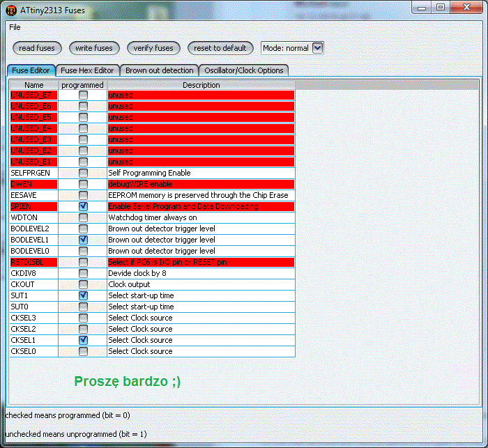This screenshot has height=448, width=488.
Task: Check the EESAVE fuse checkbox
Action: [83, 195]
